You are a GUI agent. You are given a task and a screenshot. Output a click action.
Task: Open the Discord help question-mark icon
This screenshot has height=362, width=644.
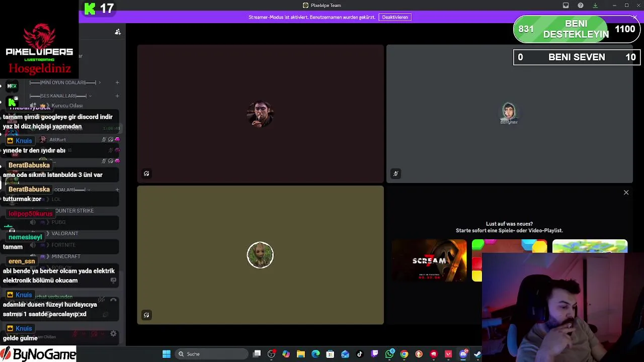click(x=581, y=6)
